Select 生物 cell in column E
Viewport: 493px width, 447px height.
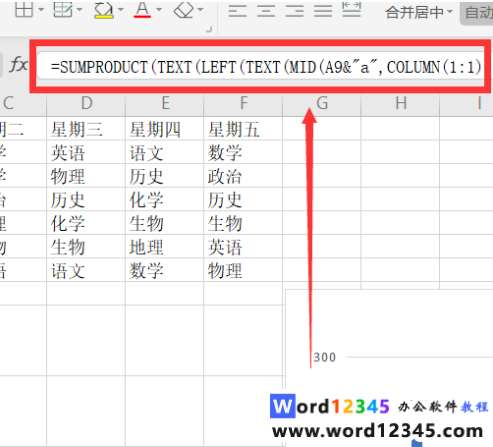click(x=165, y=223)
